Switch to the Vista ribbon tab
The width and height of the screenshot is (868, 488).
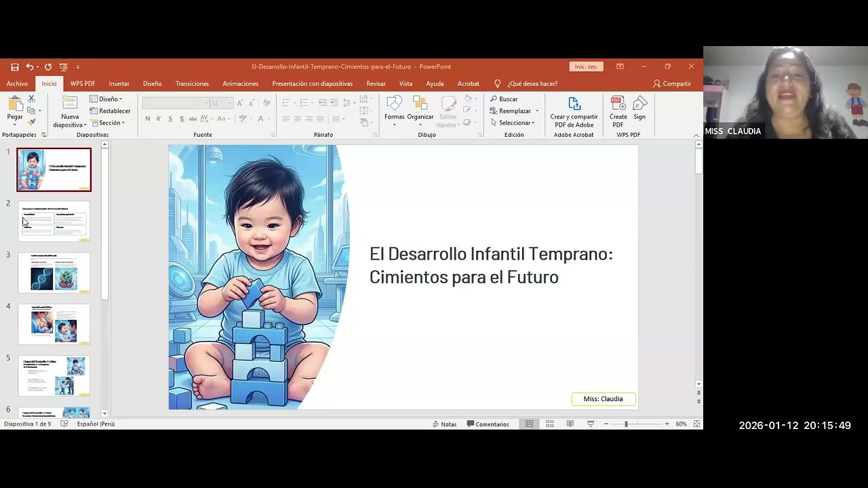coord(406,83)
